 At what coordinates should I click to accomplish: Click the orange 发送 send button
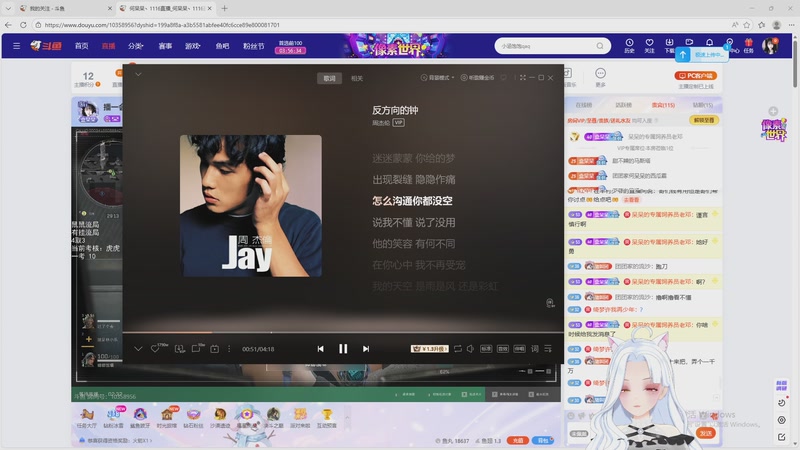point(706,433)
